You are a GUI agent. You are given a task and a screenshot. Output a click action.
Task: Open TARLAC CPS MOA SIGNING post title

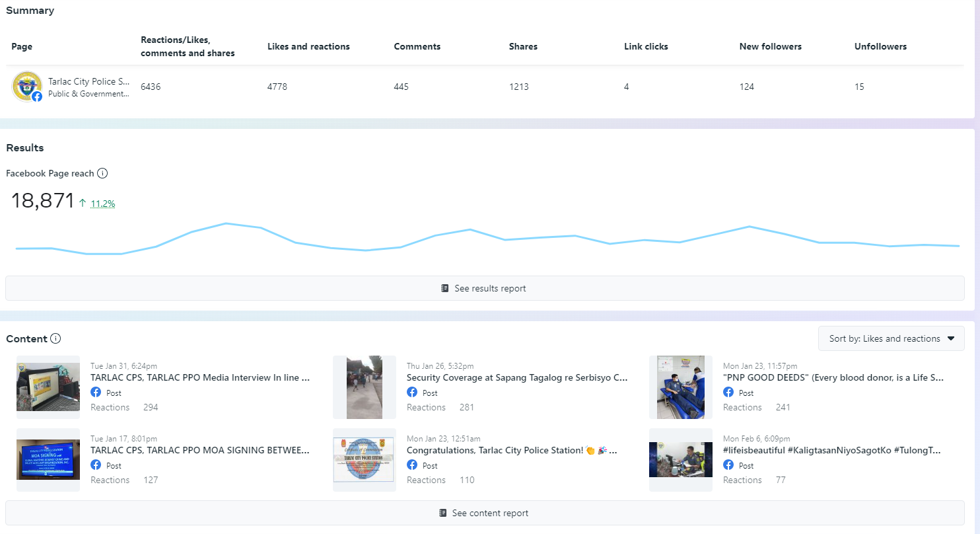click(200, 451)
